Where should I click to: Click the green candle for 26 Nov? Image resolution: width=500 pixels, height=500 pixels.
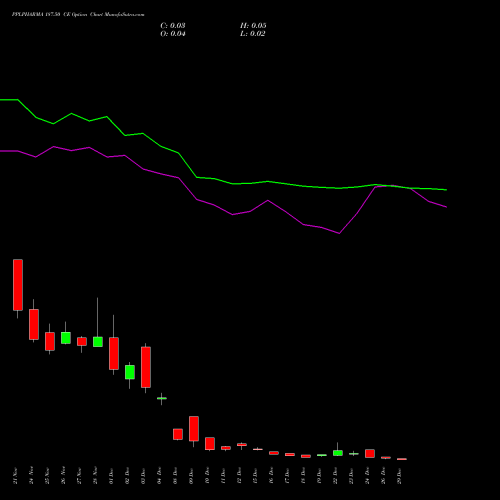pyautogui.click(x=66, y=338)
